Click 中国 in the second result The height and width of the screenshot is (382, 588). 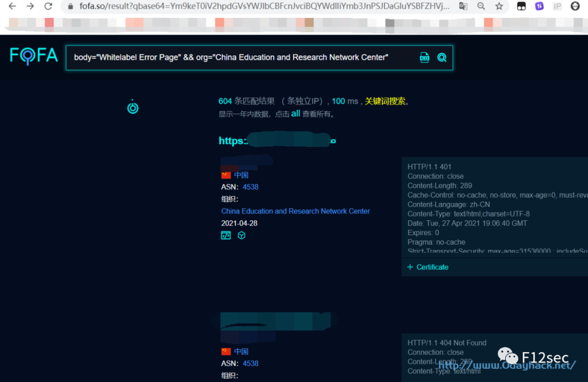241,352
